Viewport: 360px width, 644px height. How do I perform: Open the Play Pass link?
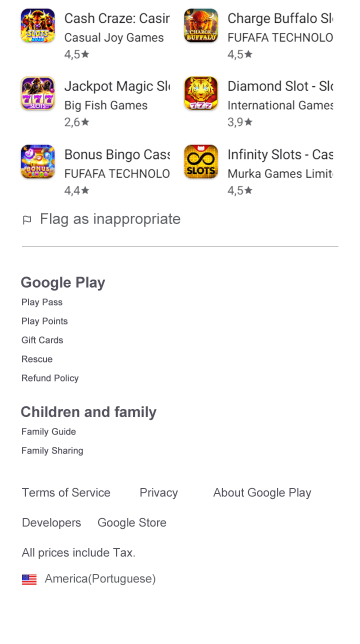click(x=42, y=302)
